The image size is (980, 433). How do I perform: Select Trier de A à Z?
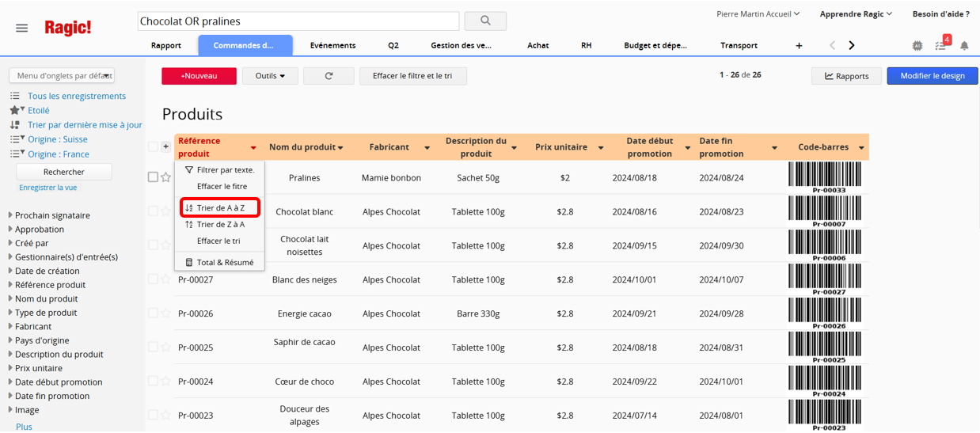coord(220,207)
